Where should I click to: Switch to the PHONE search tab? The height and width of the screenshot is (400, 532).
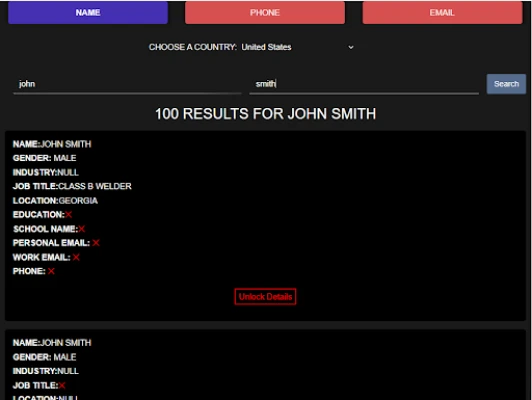pyautogui.click(x=265, y=13)
